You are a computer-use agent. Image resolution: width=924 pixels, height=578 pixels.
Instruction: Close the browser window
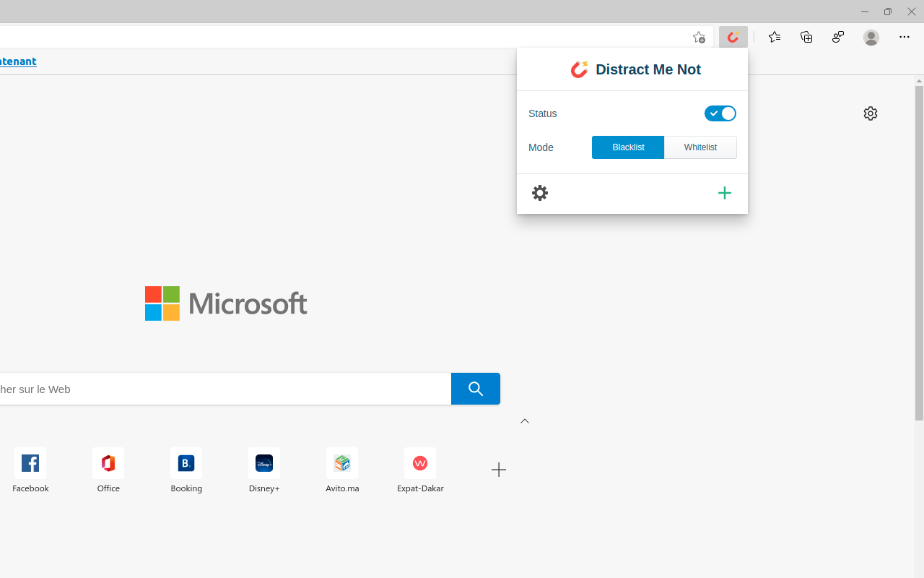(x=911, y=12)
